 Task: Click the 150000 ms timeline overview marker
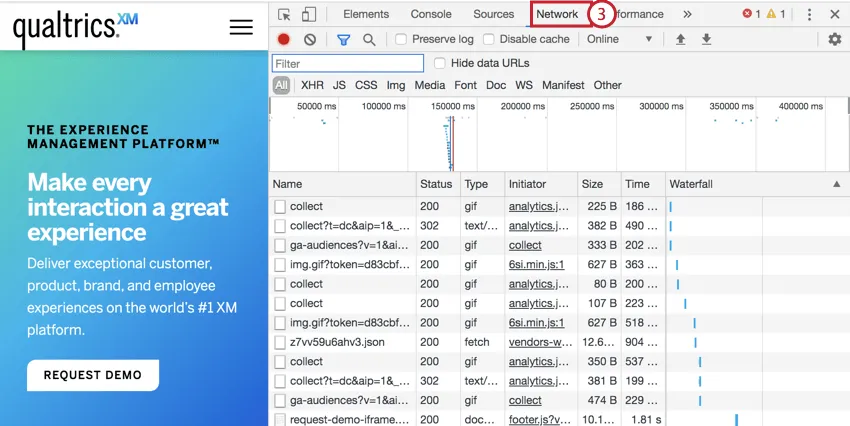click(453, 106)
